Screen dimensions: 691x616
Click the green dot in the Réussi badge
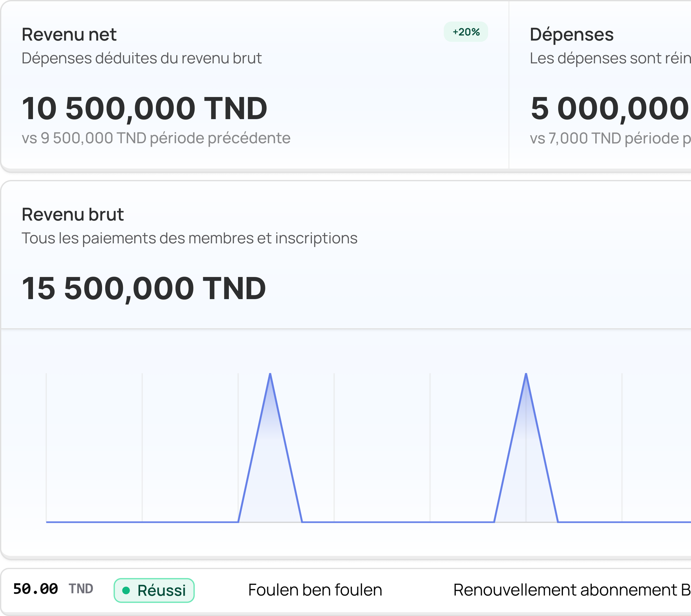[x=126, y=590]
